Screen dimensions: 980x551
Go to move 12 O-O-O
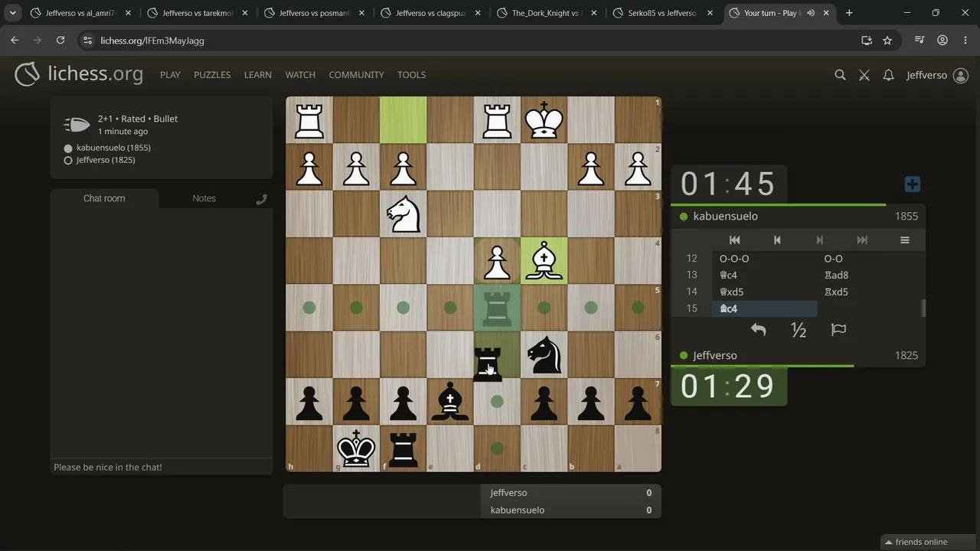(765, 259)
